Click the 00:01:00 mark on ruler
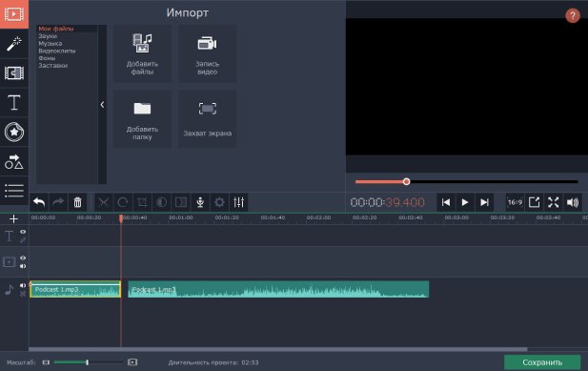The image size is (588, 371). coord(181,217)
